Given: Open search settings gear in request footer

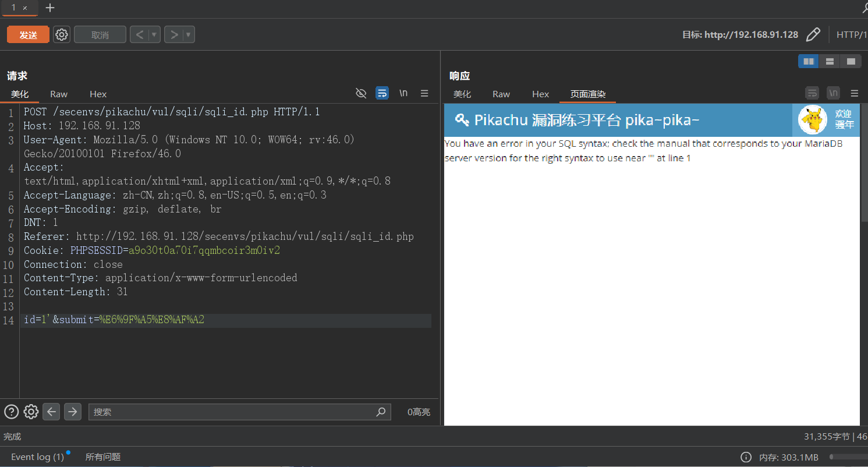Looking at the screenshot, I should pyautogui.click(x=31, y=412).
